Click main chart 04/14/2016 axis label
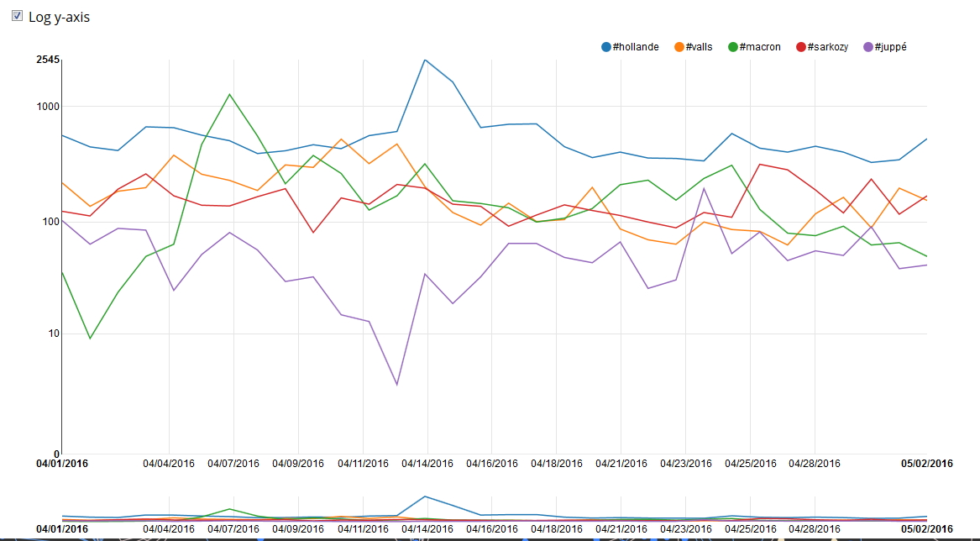 (x=427, y=464)
